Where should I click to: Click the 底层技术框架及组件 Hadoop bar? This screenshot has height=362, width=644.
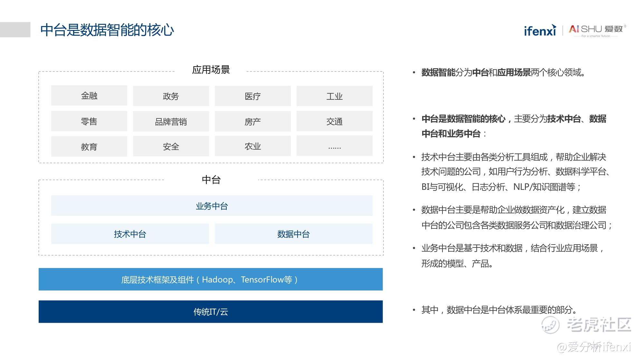click(x=211, y=279)
